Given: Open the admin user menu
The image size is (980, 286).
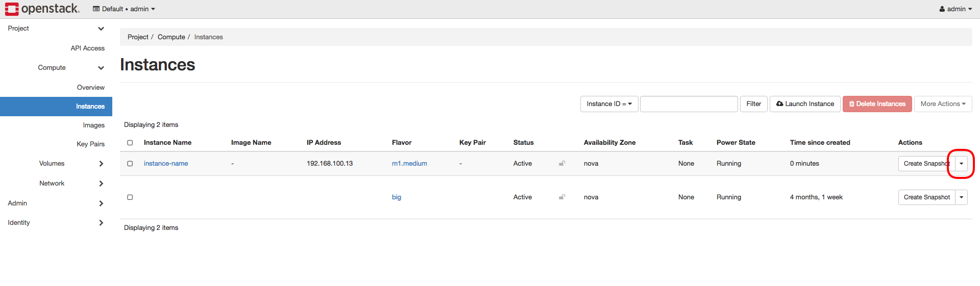Looking at the screenshot, I should 955,9.
